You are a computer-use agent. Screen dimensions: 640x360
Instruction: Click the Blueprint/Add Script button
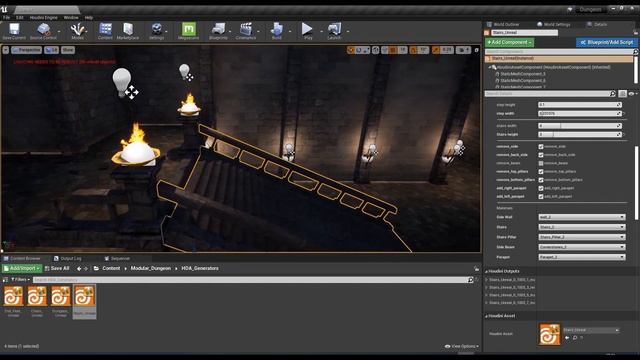click(607, 42)
